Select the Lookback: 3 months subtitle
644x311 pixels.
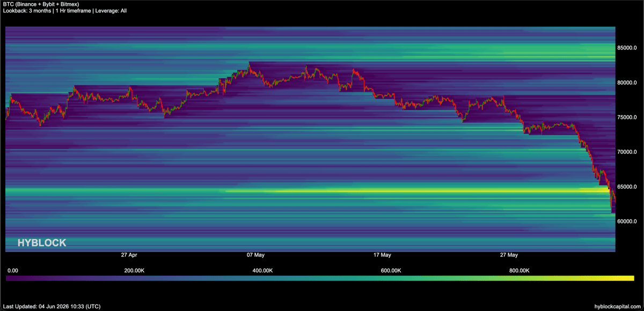(x=25, y=11)
